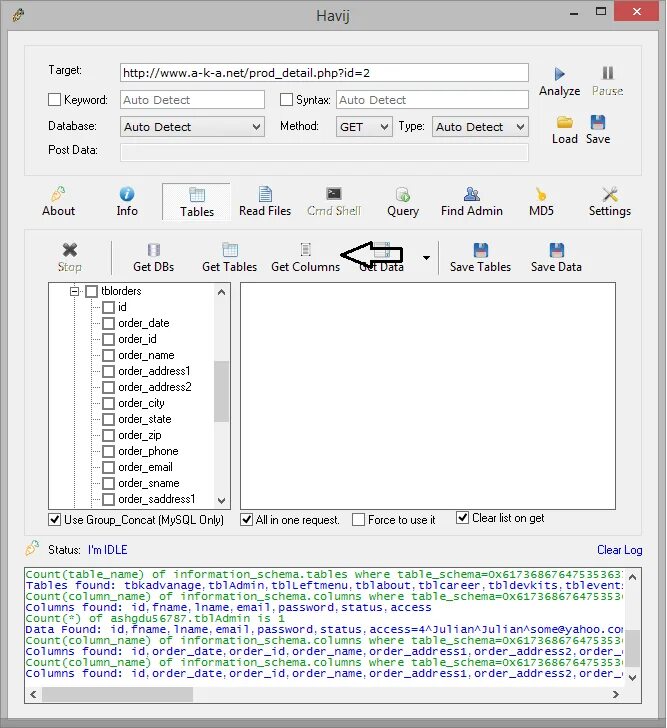667x728 pixels.
Task: Enable the Keyword checkbox
Action: (54, 100)
